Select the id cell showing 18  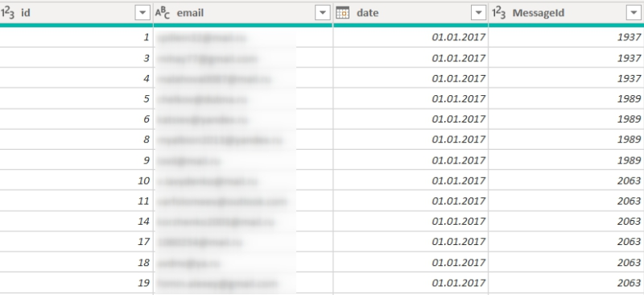(x=76, y=262)
